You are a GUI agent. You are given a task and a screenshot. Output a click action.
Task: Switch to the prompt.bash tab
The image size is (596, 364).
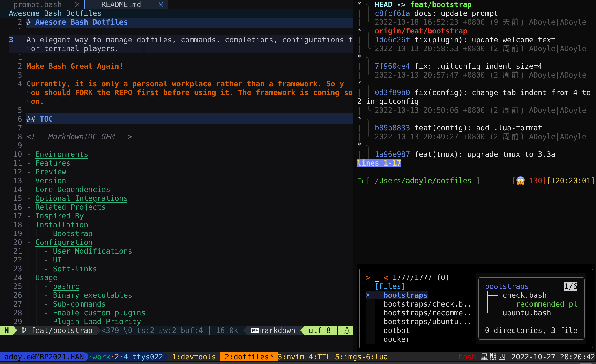pyautogui.click(x=37, y=5)
